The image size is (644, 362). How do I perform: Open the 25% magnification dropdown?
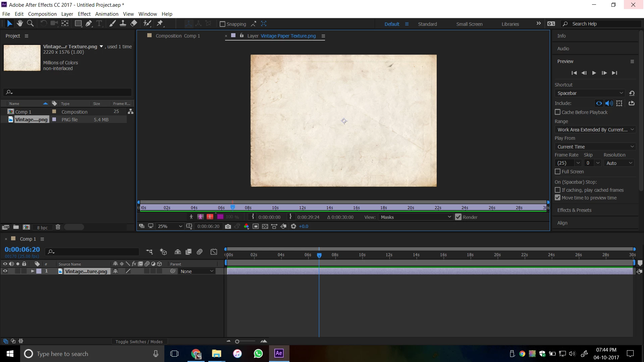click(x=170, y=227)
